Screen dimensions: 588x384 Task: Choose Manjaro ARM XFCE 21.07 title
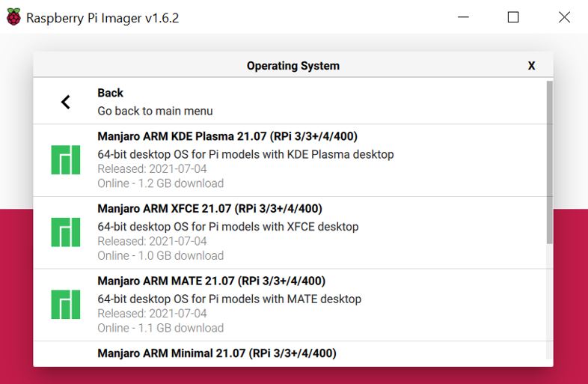point(209,209)
